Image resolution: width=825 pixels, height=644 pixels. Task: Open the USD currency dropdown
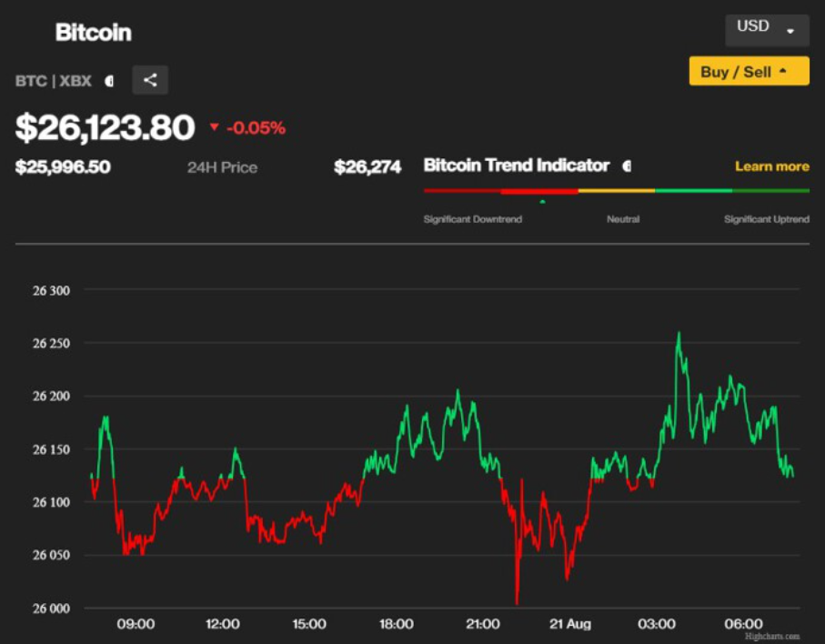coord(767,30)
